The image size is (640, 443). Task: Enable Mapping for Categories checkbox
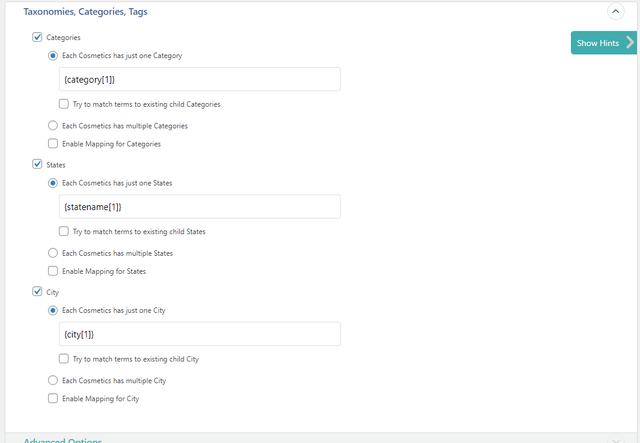coord(53,143)
